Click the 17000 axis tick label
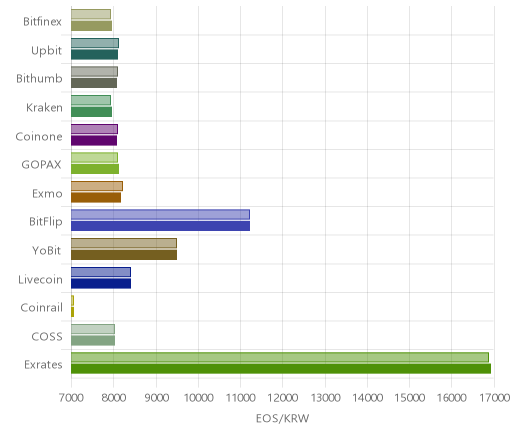512x436 pixels. click(x=494, y=398)
